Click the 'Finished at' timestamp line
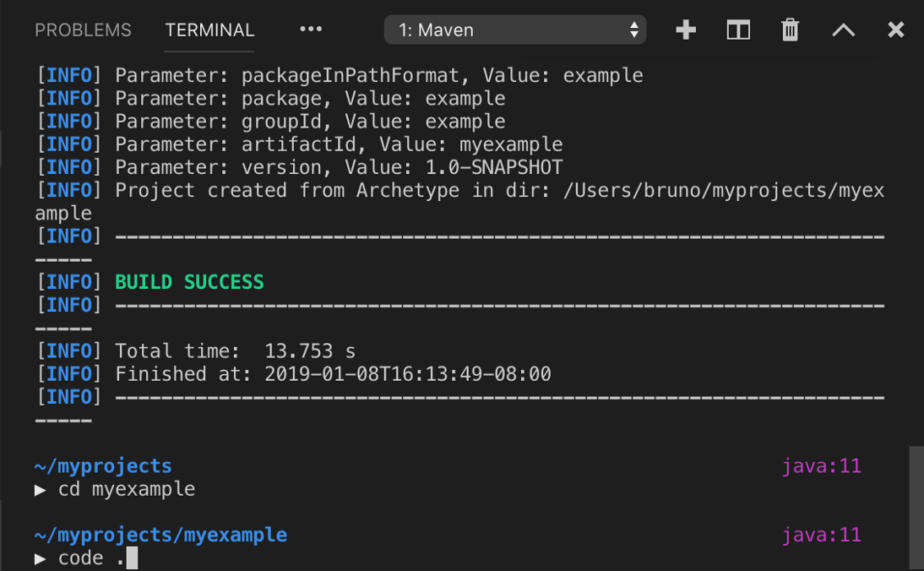The height and width of the screenshot is (571, 924). 333,374
